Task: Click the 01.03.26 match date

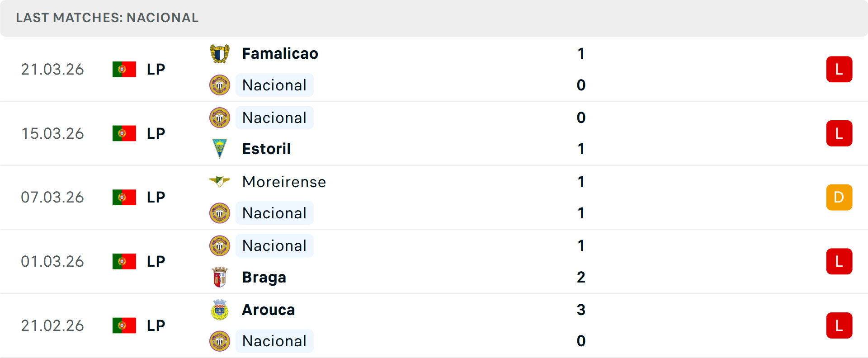Action: (52, 261)
